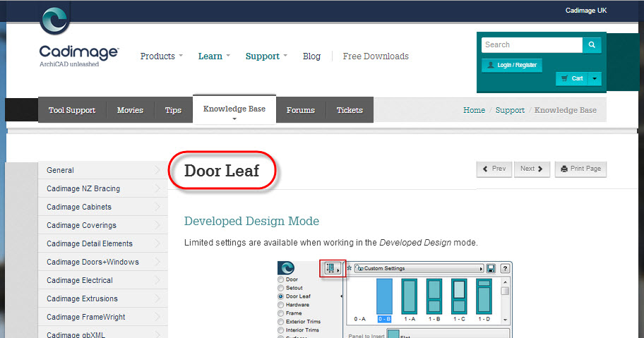Select the Exterior Trims radio button
The image size is (644, 338).
281,322
